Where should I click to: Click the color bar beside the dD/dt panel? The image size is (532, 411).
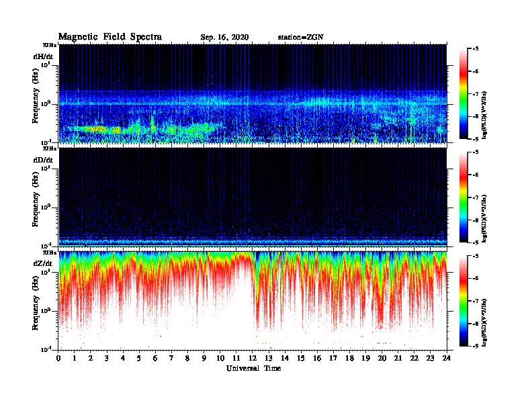(463, 197)
